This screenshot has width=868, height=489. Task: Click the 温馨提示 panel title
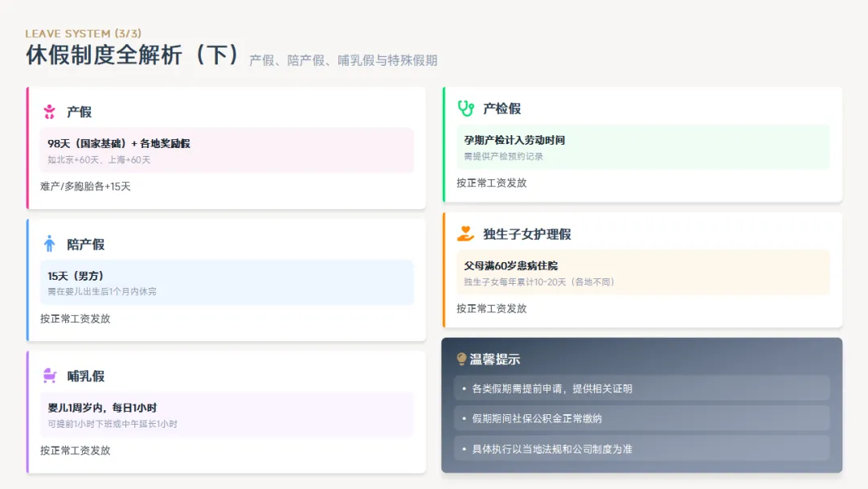(x=495, y=360)
